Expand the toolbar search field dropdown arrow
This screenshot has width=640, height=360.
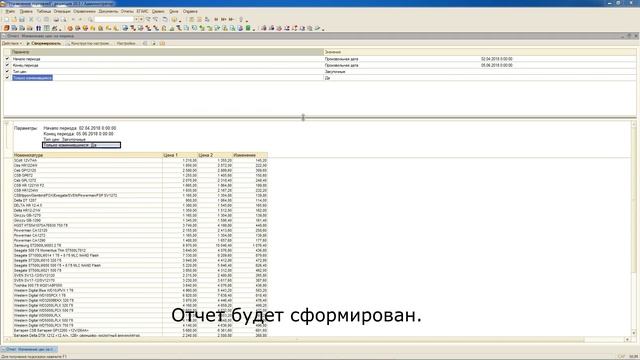136,20
